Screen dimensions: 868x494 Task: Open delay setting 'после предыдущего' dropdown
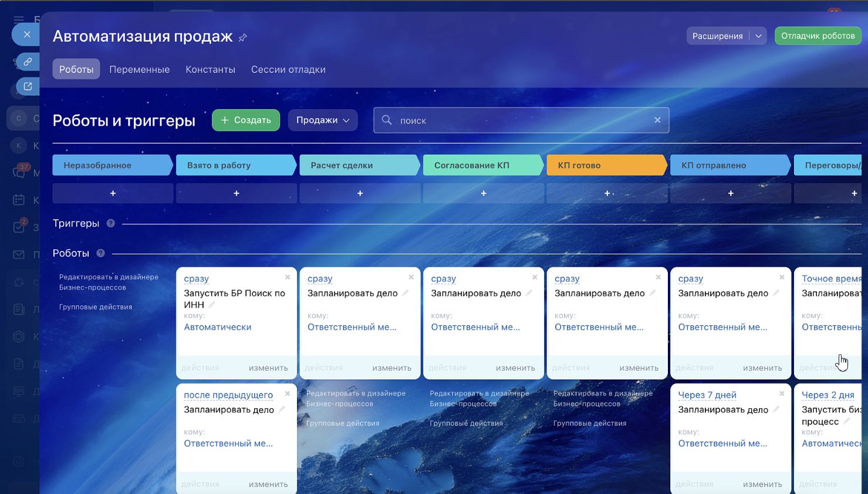(228, 395)
